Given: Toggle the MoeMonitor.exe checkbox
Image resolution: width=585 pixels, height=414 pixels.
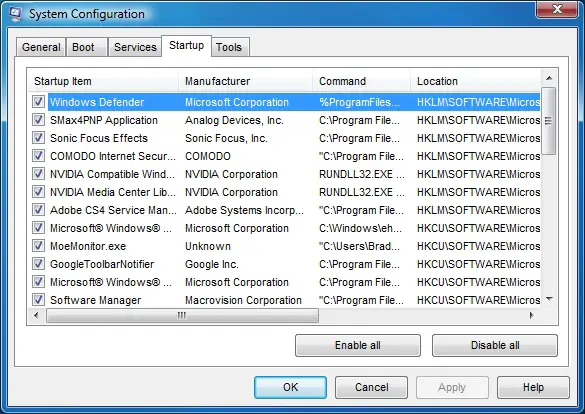Looking at the screenshot, I should (x=38, y=246).
